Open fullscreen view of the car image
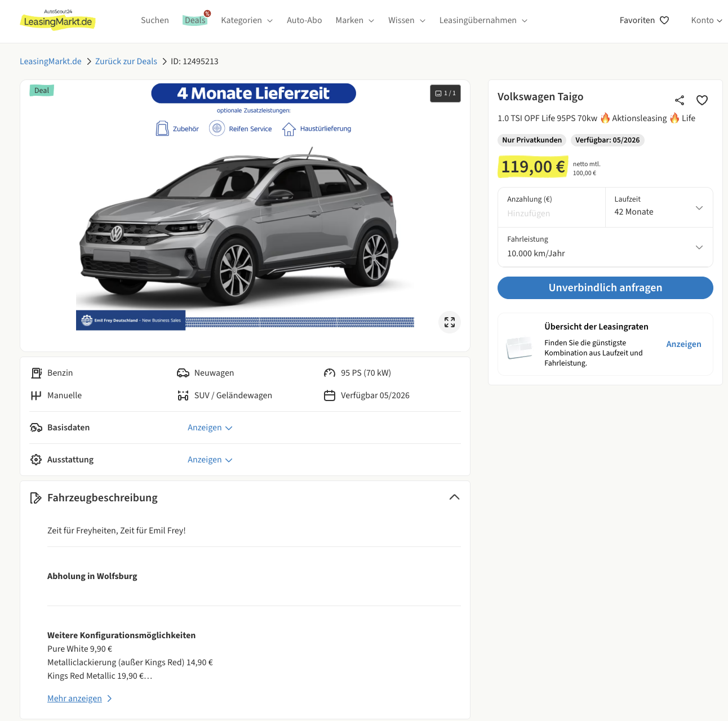 click(x=450, y=322)
